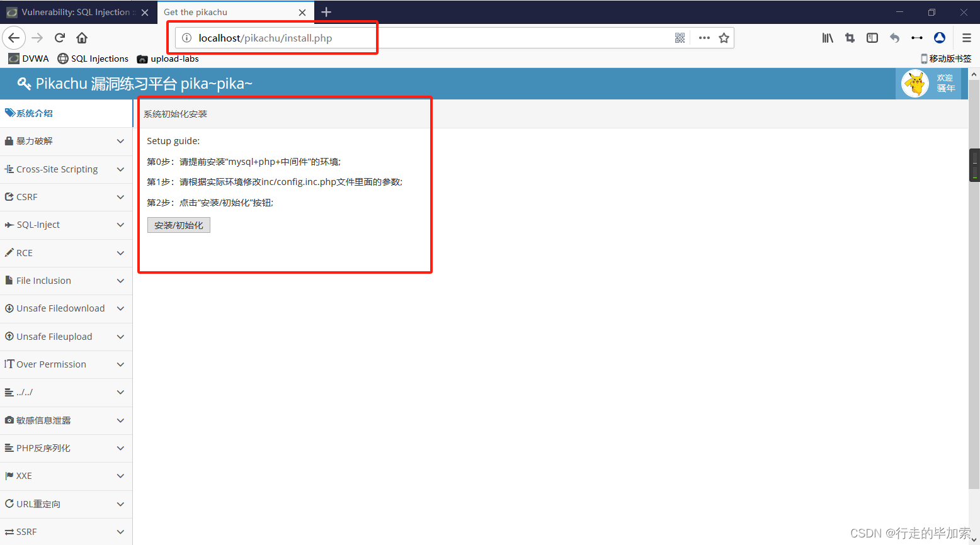
Task: Expand File Inclusion section chevron
Action: click(120, 281)
